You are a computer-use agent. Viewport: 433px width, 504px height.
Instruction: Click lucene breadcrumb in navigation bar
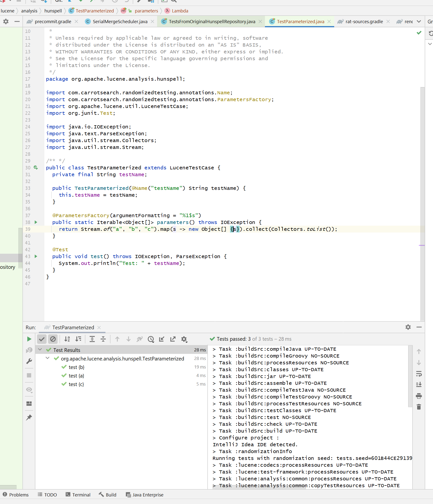8,11
